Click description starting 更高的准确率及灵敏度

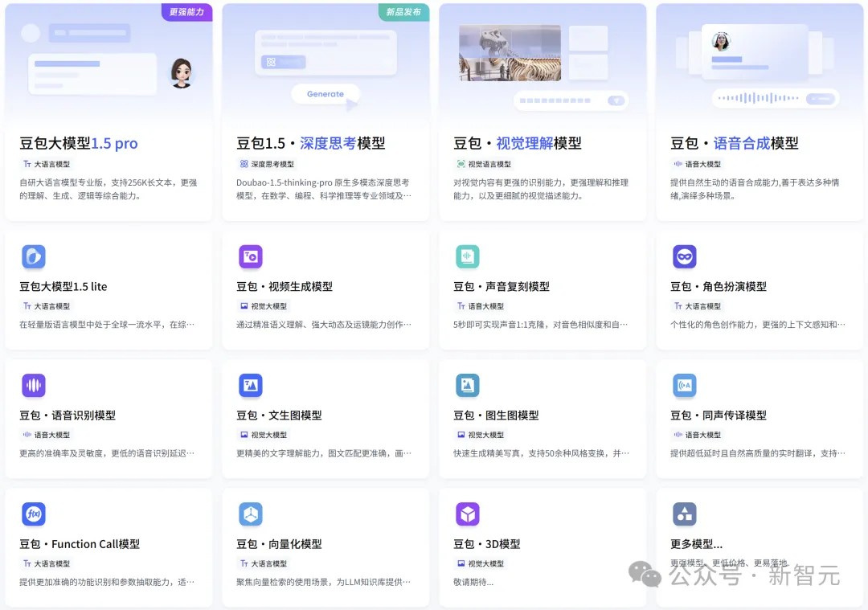107,453
